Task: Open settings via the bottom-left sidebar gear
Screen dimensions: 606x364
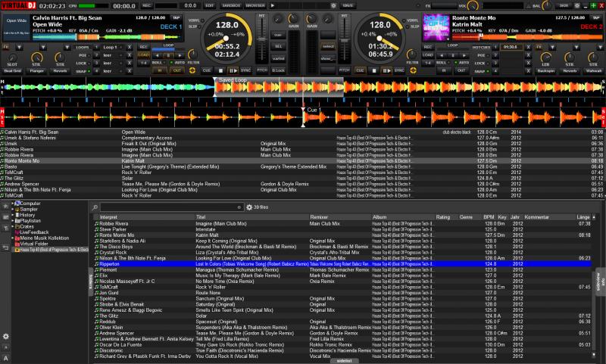Action: [6, 335]
